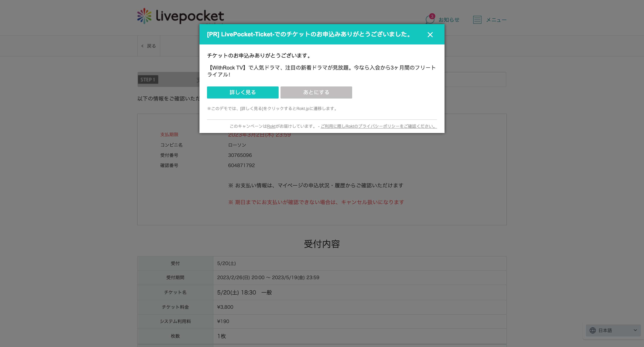The height and width of the screenshot is (347, 644).
Task: Open the お知らせ notifications bubble icon
Action: point(430,19)
